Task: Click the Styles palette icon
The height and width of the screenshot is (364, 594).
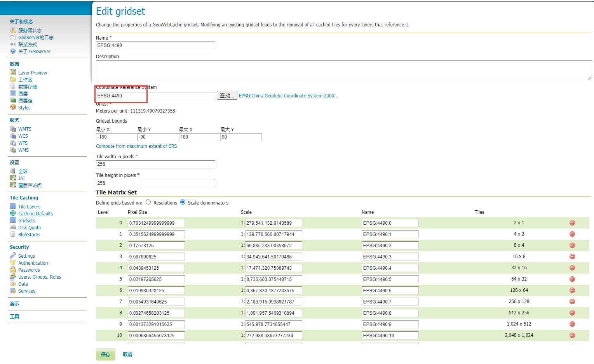Action: pyautogui.click(x=13, y=107)
